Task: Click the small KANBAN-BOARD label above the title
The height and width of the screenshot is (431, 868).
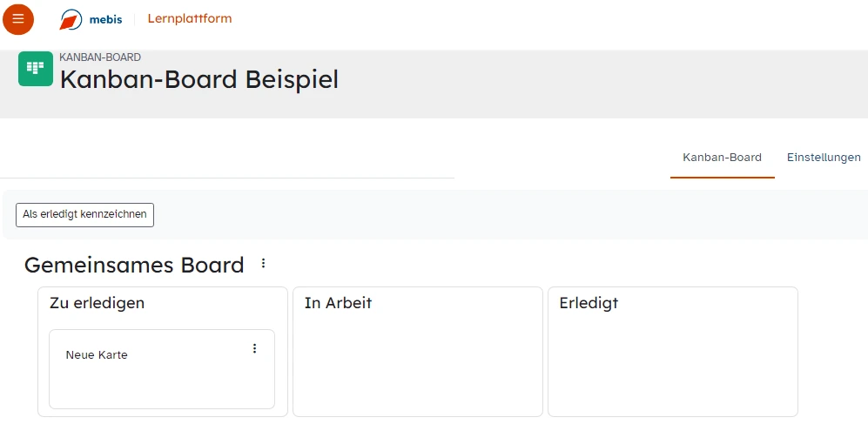Action: (100, 57)
